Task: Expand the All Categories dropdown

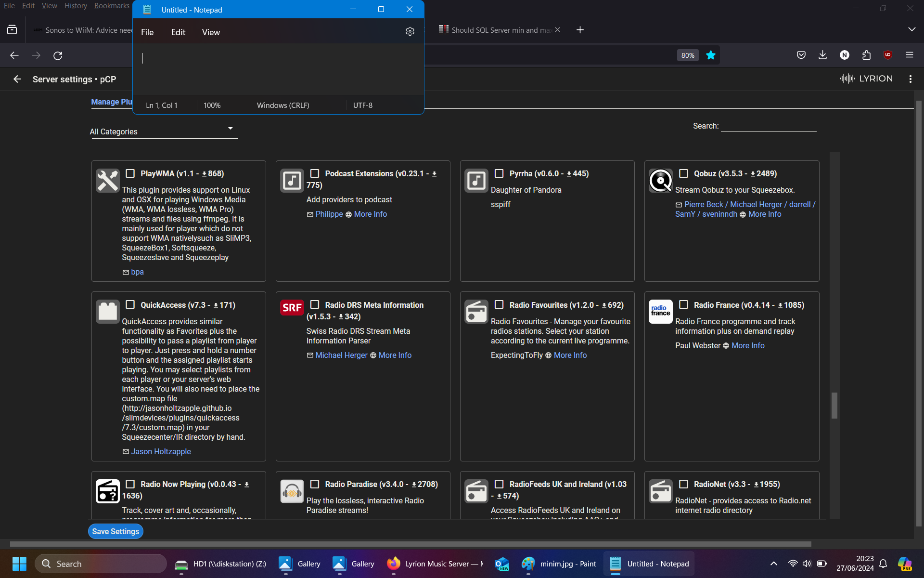Action: (x=164, y=131)
